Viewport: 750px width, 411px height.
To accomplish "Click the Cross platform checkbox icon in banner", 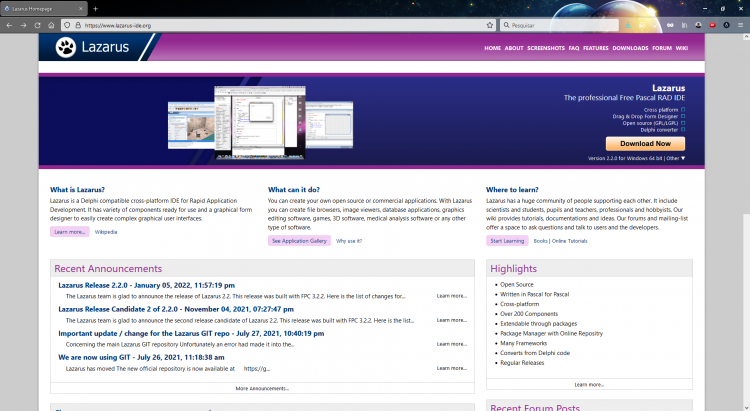I will [x=683, y=110].
